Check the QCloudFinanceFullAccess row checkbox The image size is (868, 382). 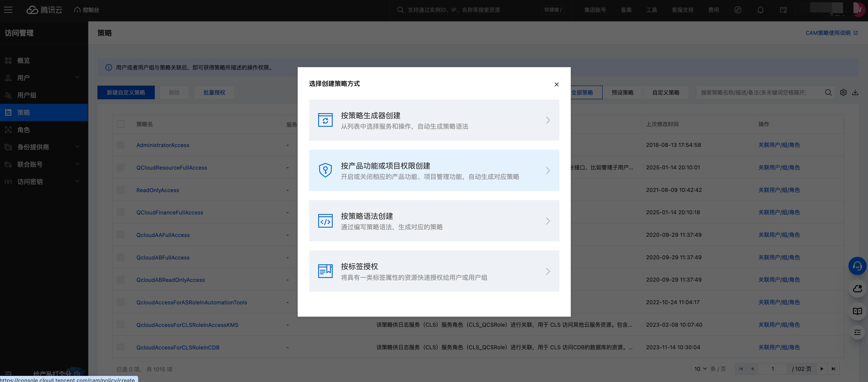121,212
